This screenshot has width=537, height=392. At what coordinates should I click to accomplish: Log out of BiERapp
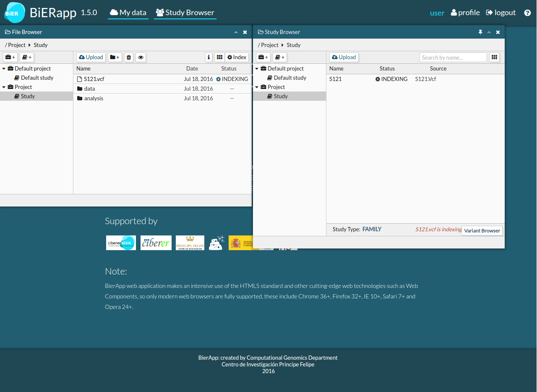click(501, 13)
